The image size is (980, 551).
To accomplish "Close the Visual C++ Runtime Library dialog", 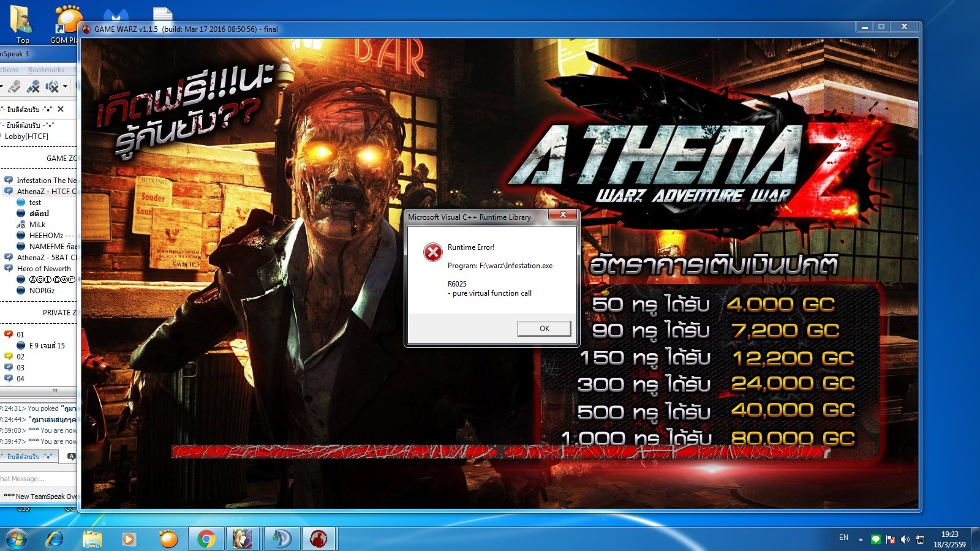I will pos(563,214).
